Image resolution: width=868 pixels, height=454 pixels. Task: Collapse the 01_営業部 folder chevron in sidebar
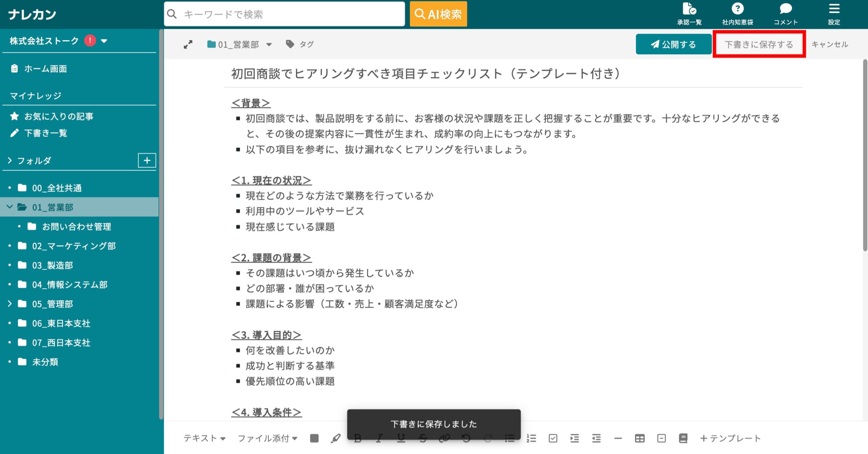tap(10, 207)
